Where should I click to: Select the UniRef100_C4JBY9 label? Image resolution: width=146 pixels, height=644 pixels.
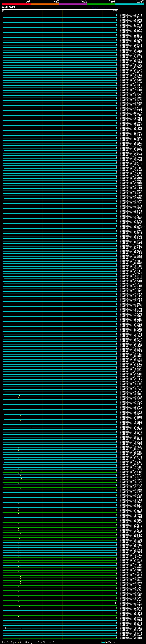pos(131,525)
